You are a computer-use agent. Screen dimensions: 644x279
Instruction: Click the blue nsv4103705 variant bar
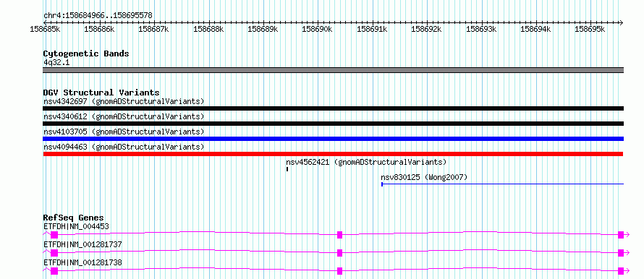[x=333, y=139]
